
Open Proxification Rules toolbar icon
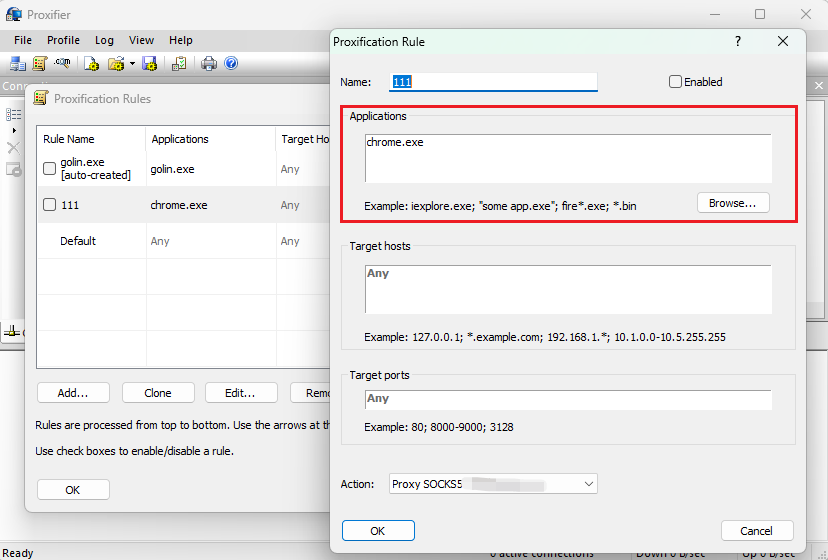pyautogui.click(x=40, y=64)
